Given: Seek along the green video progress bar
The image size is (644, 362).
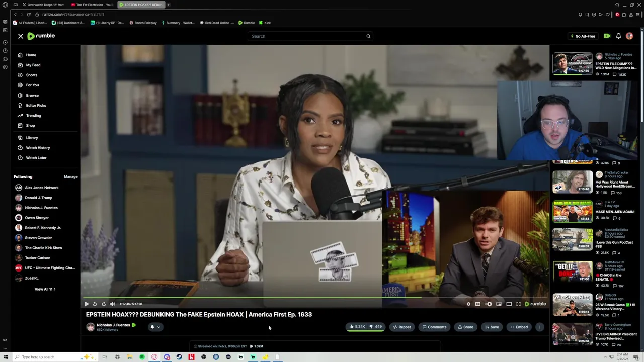Looking at the screenshot, I should tap(315, 298).
